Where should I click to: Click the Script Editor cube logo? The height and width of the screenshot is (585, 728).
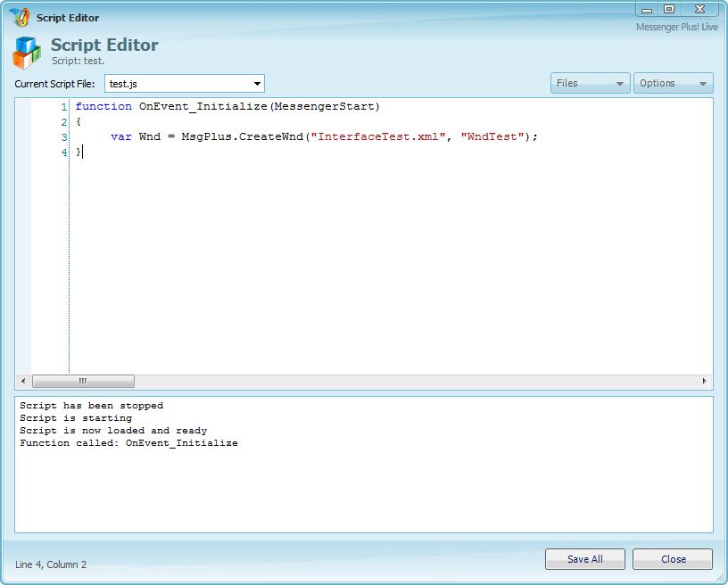coord(27,53)
